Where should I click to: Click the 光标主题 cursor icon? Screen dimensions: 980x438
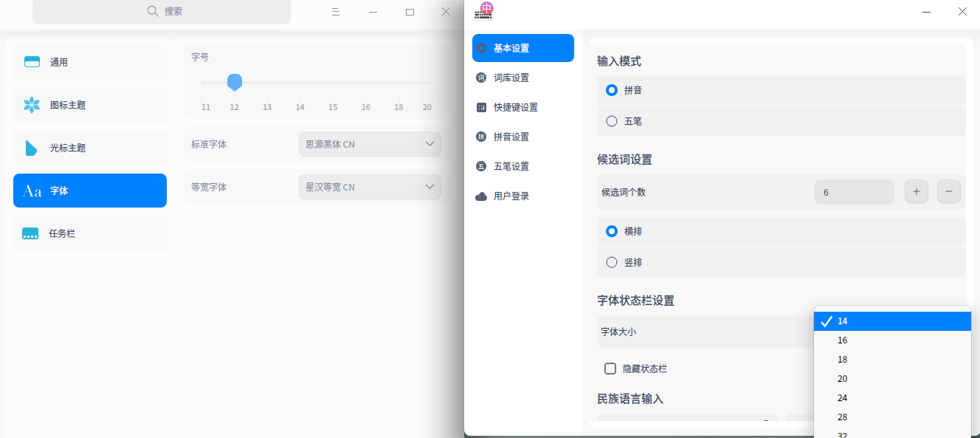point(32,148)
